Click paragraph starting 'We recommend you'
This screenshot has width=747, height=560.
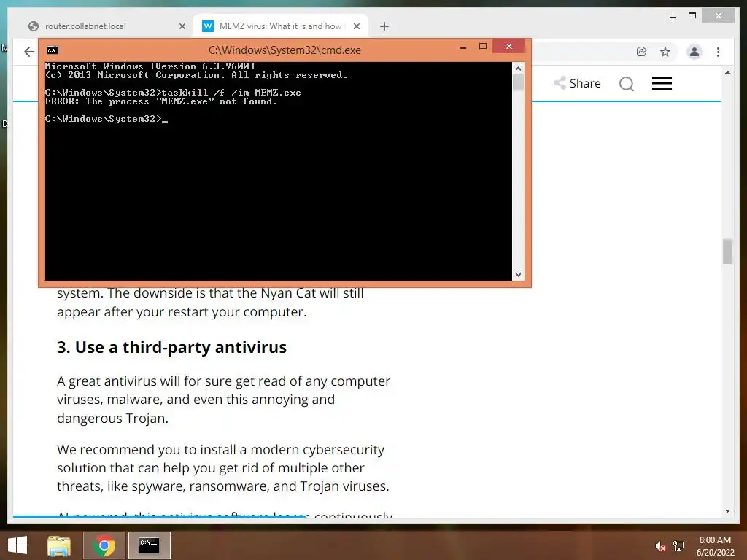(x=223, y=467)
